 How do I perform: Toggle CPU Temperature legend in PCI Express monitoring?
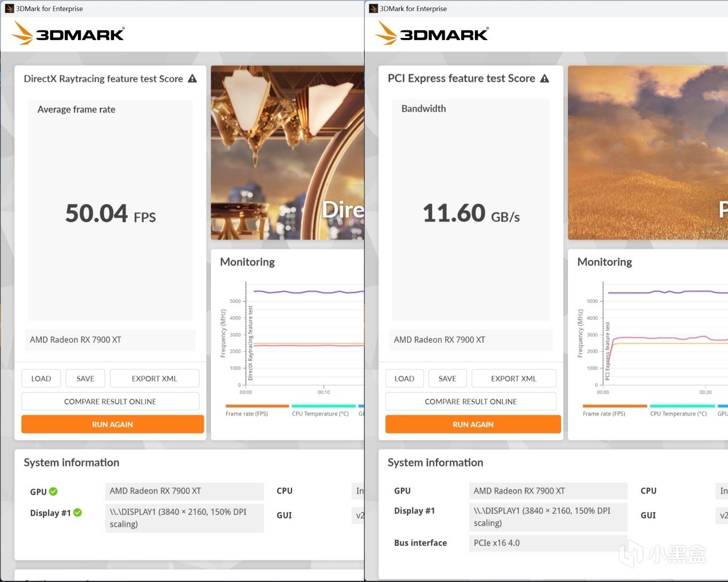point(682,410)
